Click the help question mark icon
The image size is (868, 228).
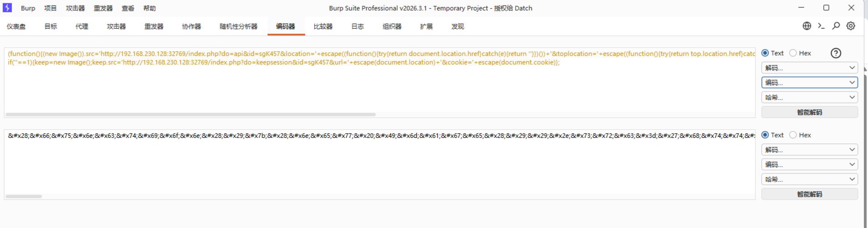(x=836, y=53)
